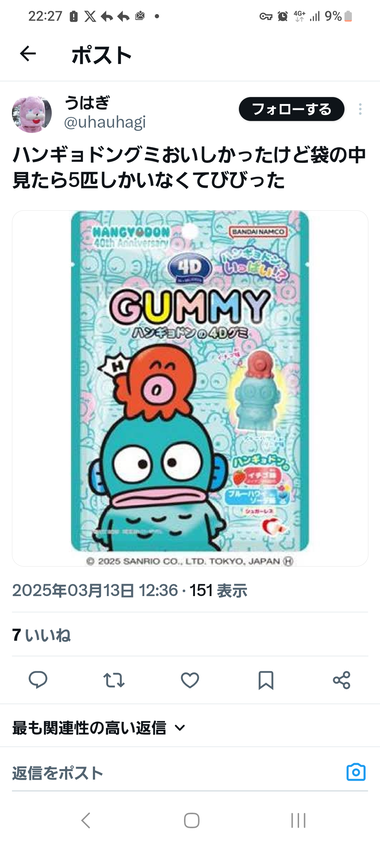This screenshot has width=380, height=844.
Task: Tap the back arrow next to ポスト
Action: click(x=27, y=53)
